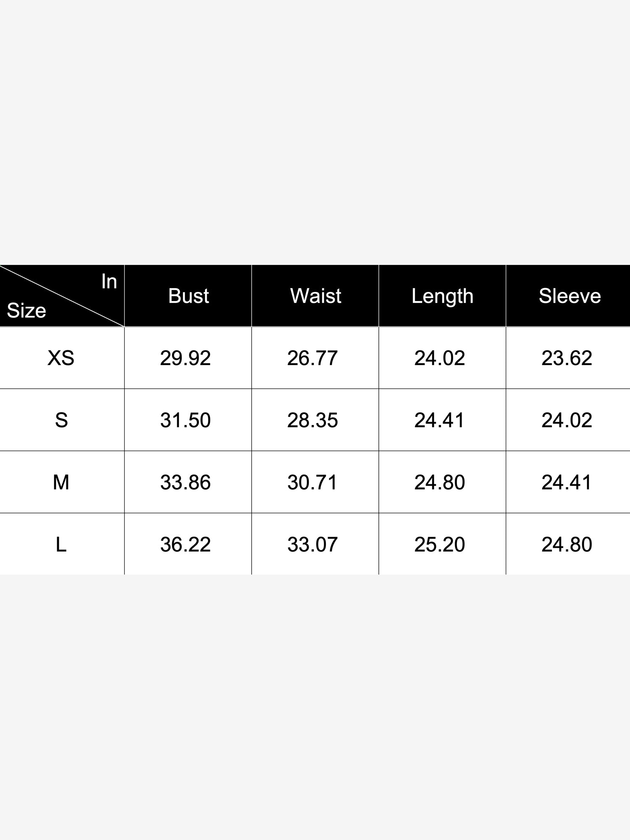Select the M size row label
Image resolution: width=630 pixels, height=840 pixels.
point(61,483)
